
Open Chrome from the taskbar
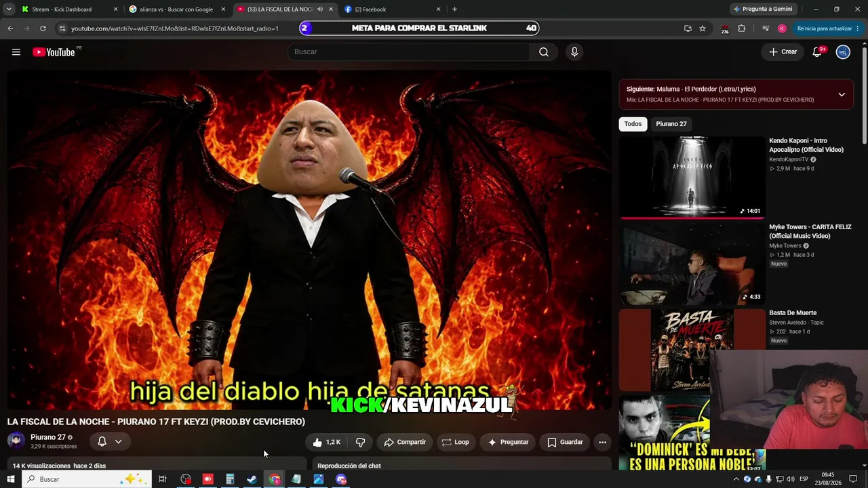click(274, 479)
